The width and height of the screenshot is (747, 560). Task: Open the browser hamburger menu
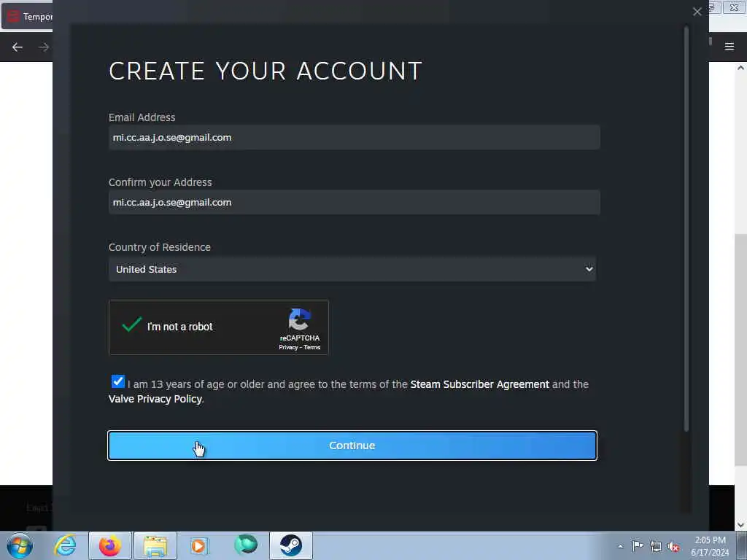tap(729, 47)
